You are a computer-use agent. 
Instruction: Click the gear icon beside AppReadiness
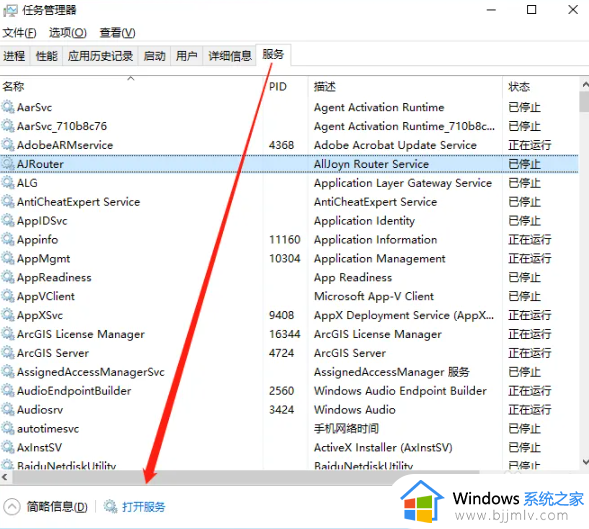[x=8, y=277]
